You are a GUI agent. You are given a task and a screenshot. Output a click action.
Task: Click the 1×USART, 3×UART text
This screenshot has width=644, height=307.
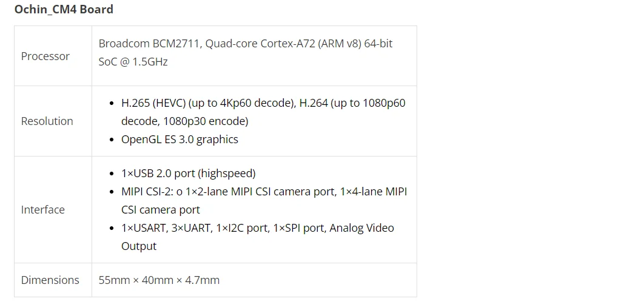[166, 228]
